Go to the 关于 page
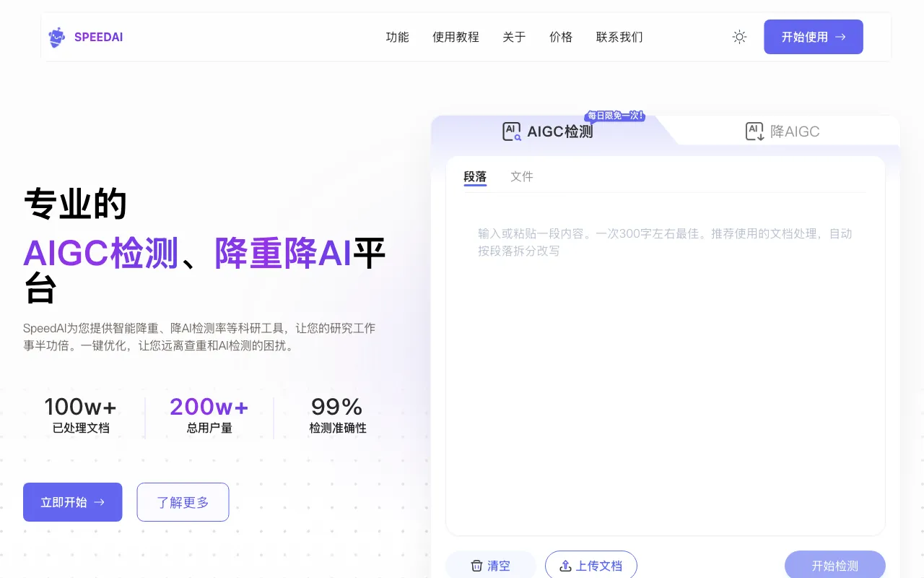Image resolution: width=924 pixels, height=578 pixels. pos(514,37)
